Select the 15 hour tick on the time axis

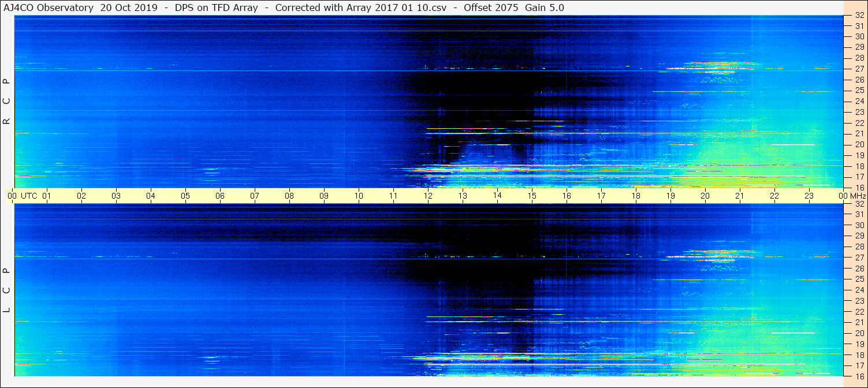click(x=532, y=196)
